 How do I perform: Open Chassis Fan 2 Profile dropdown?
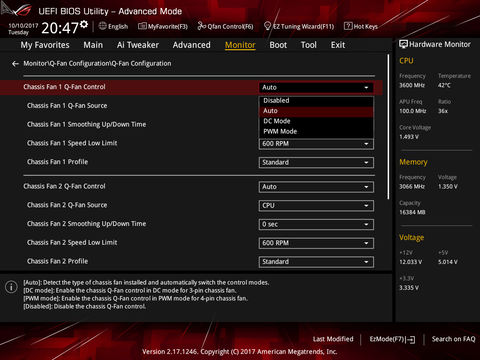(316, 262)
